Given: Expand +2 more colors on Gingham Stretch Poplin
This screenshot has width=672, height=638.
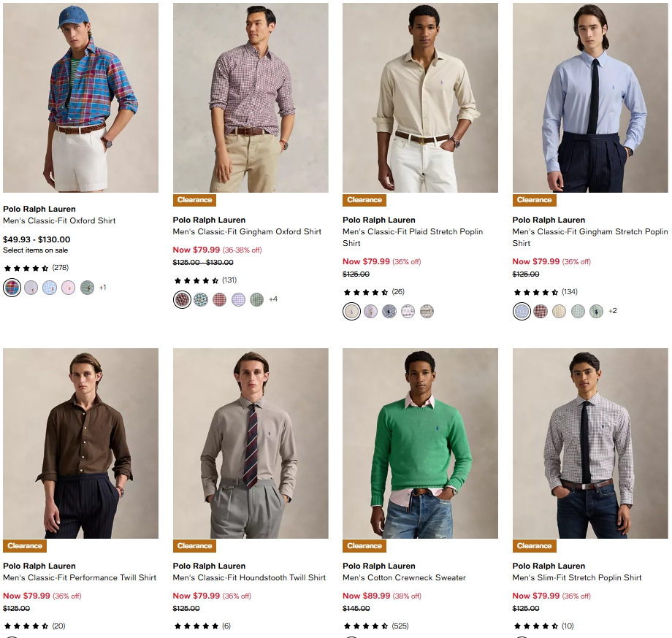Looking at the screenshot, I should coord(613,311).
